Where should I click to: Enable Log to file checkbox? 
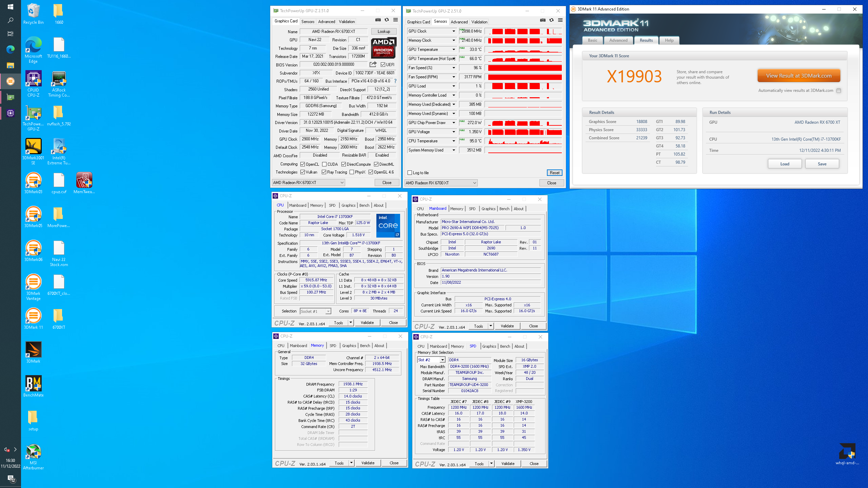tap(410, 173)
